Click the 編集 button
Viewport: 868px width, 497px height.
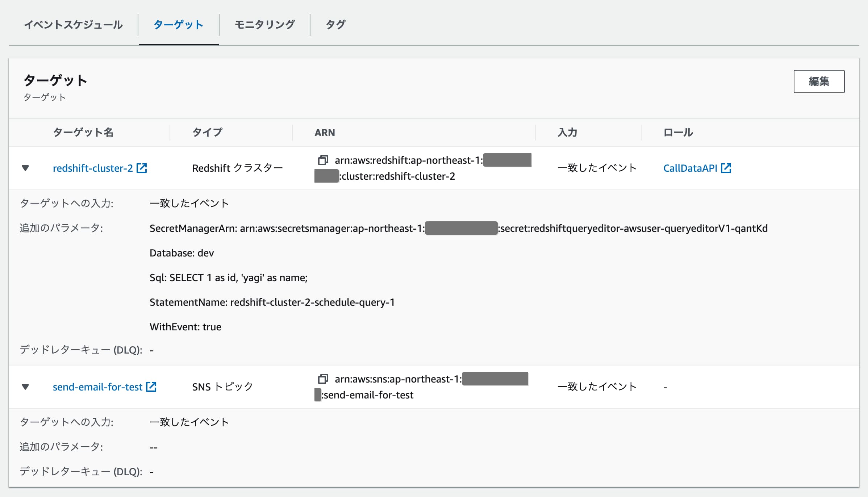pyautogui.click(x=819, y=82)
